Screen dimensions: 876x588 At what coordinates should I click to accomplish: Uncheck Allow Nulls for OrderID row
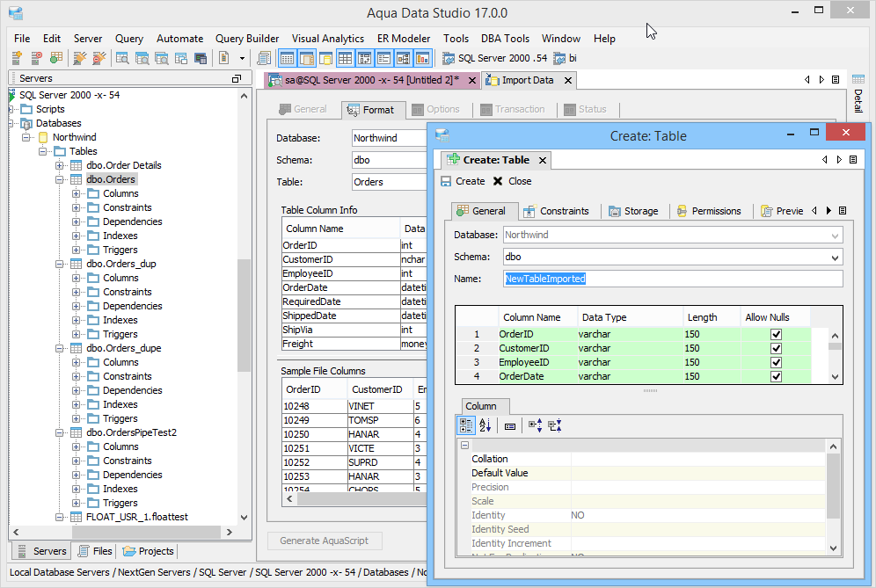(x=776, y=334)
